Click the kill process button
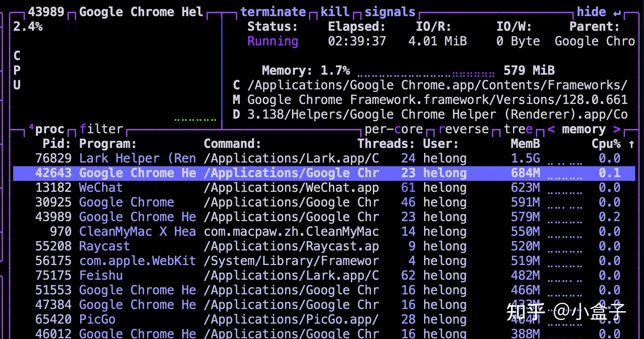644x339 pixels. click(x=334, y=11)
